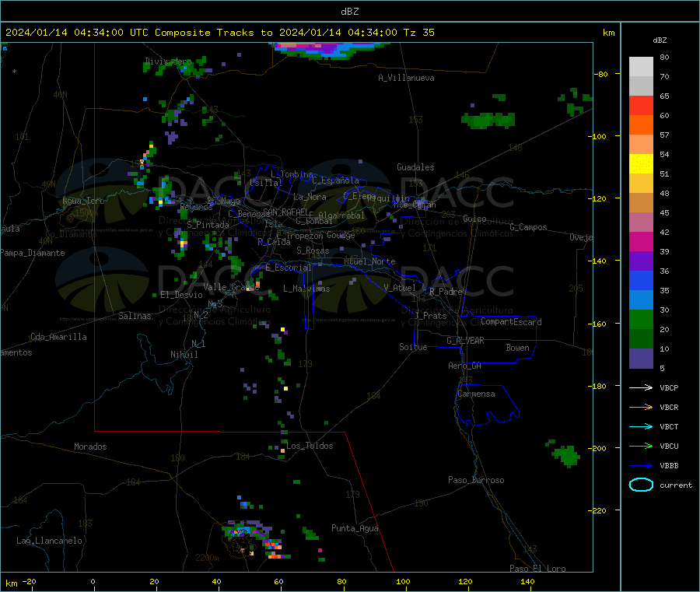Click the Nihuil map label
The width and height of the screenshot is (700, 592).
pos(184,355)
